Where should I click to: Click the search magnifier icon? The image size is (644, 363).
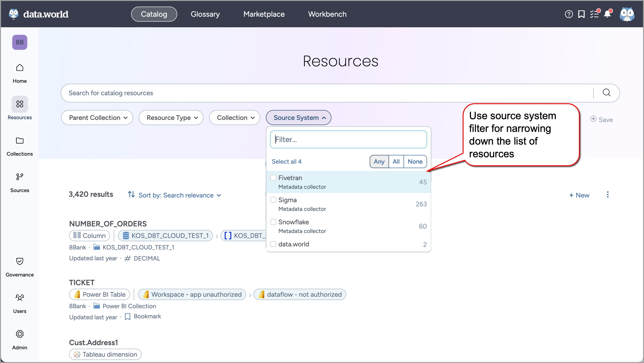[x=606, y=93]
